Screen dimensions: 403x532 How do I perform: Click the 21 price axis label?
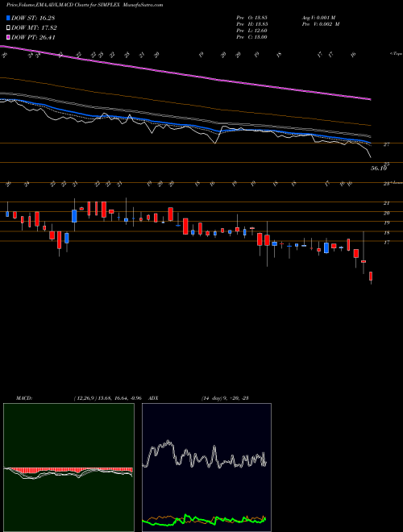coord(386,203)
